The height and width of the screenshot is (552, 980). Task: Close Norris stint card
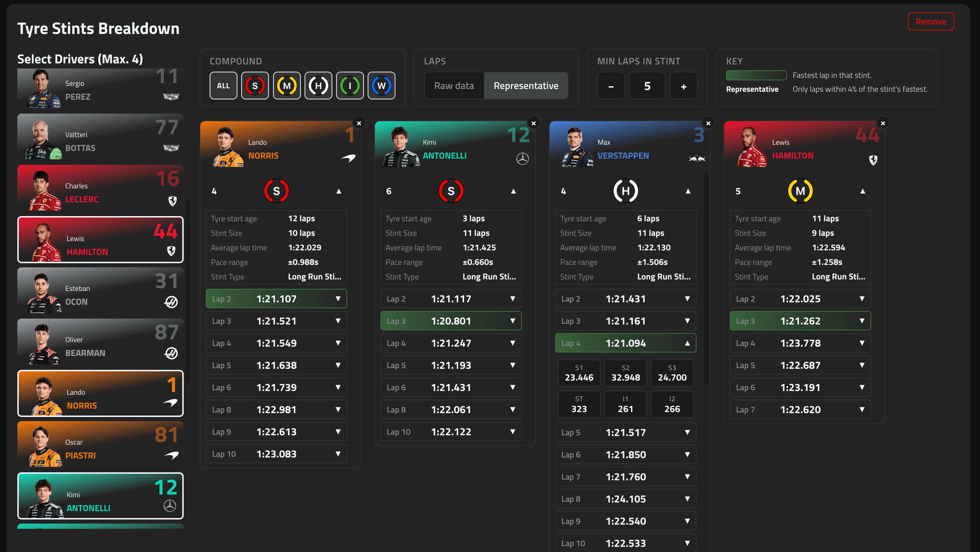(359, 123)
